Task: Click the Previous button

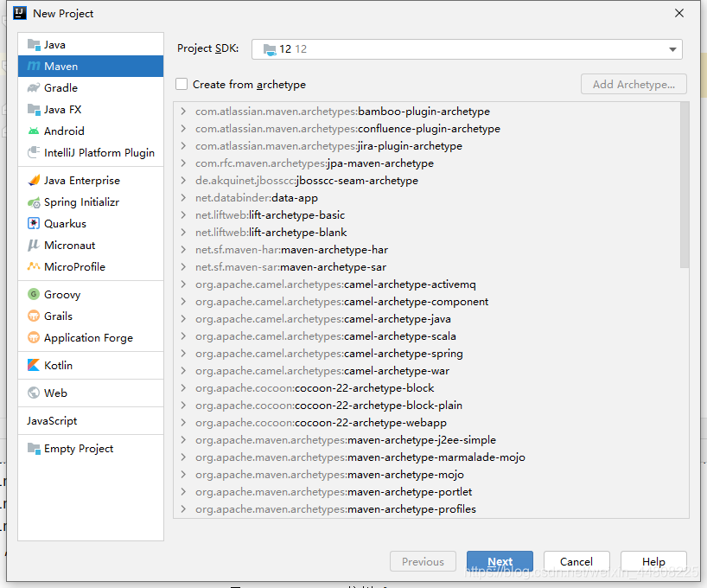Action: point(423,562)
